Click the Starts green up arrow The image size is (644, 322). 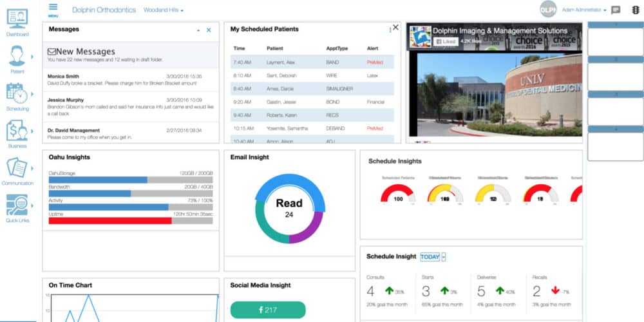coord(444,291)
